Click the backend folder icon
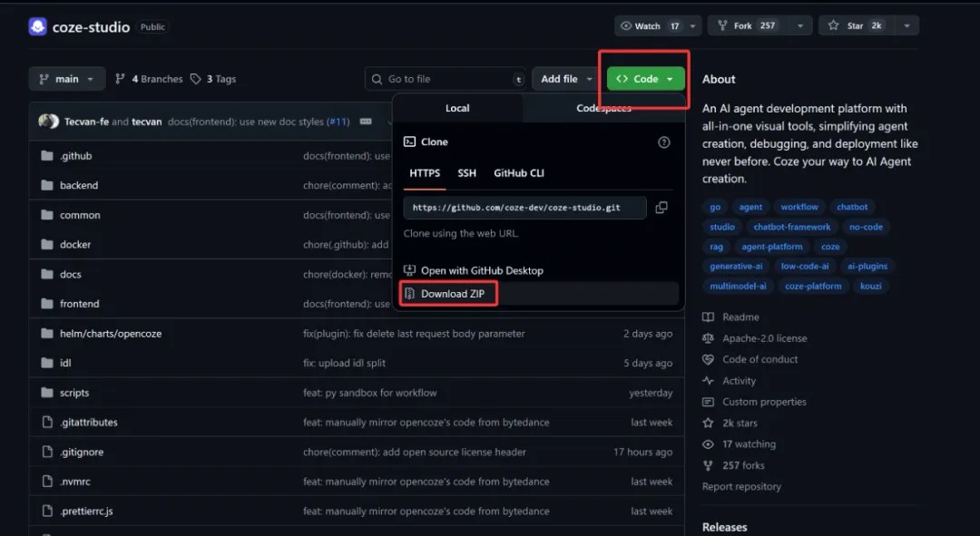Viewport: 980px width, 536px height. point(47,185)
